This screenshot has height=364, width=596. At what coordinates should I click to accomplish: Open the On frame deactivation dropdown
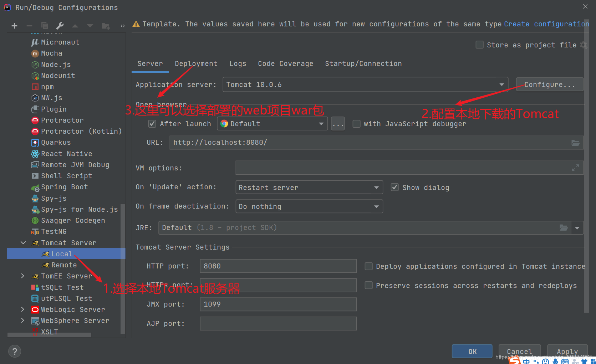click(309, 206)
